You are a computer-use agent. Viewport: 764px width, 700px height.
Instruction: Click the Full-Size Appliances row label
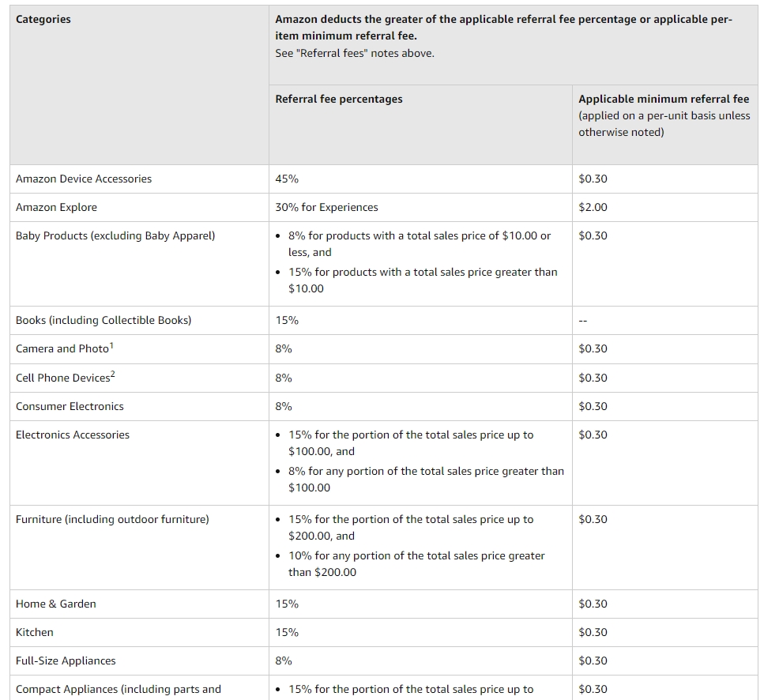tap(66, 660)
